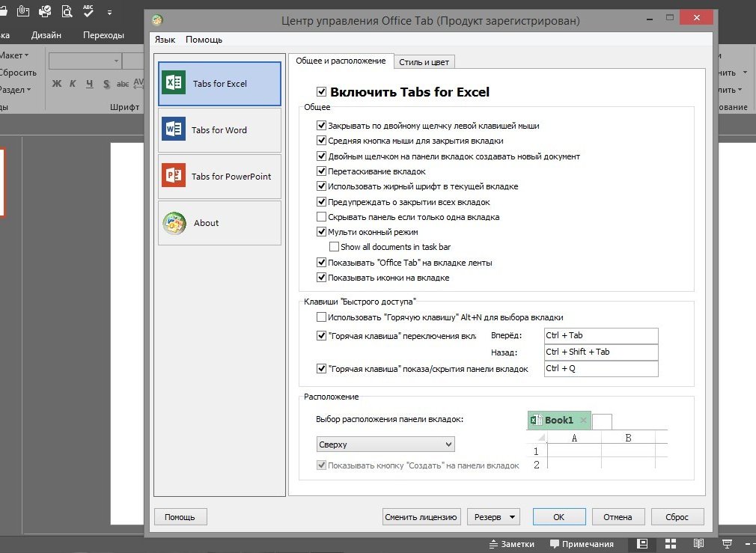Toggle double-click creates new document checkbox
The width and height of the screenshot is (756, 553).
(x=322, y=156)
